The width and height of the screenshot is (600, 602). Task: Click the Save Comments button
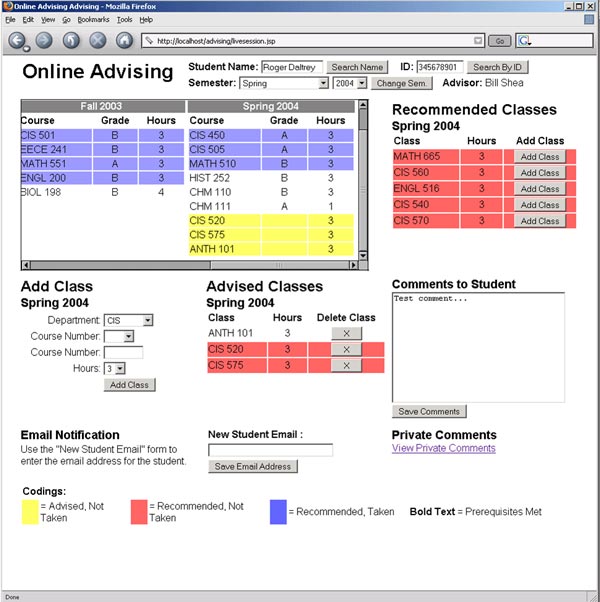click(429, 412)
